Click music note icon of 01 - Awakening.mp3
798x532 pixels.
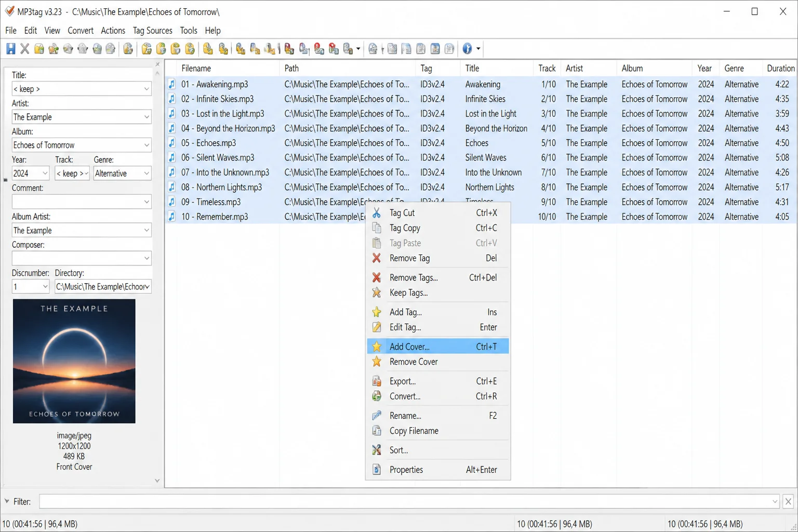(x=172, y=84)
